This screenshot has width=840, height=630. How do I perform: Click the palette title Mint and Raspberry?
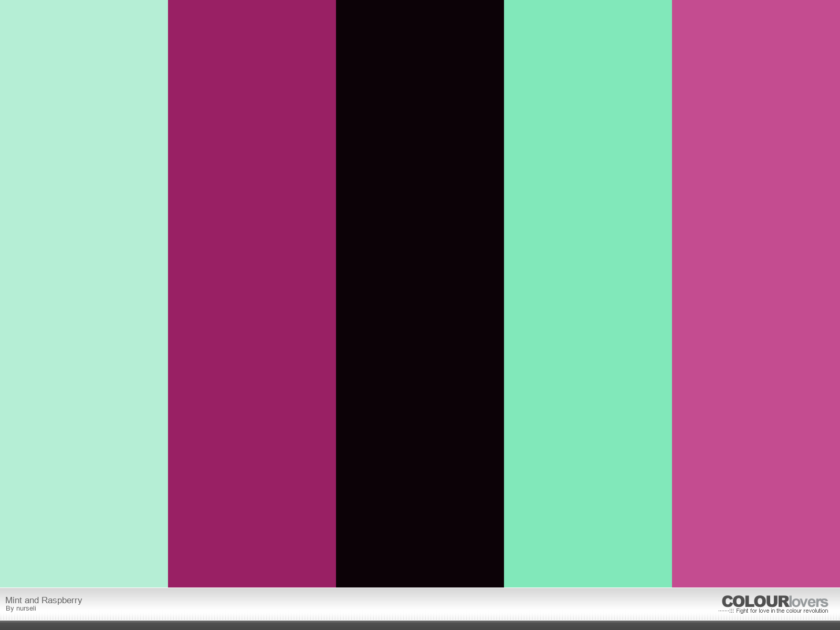click(x=44, y=600)
